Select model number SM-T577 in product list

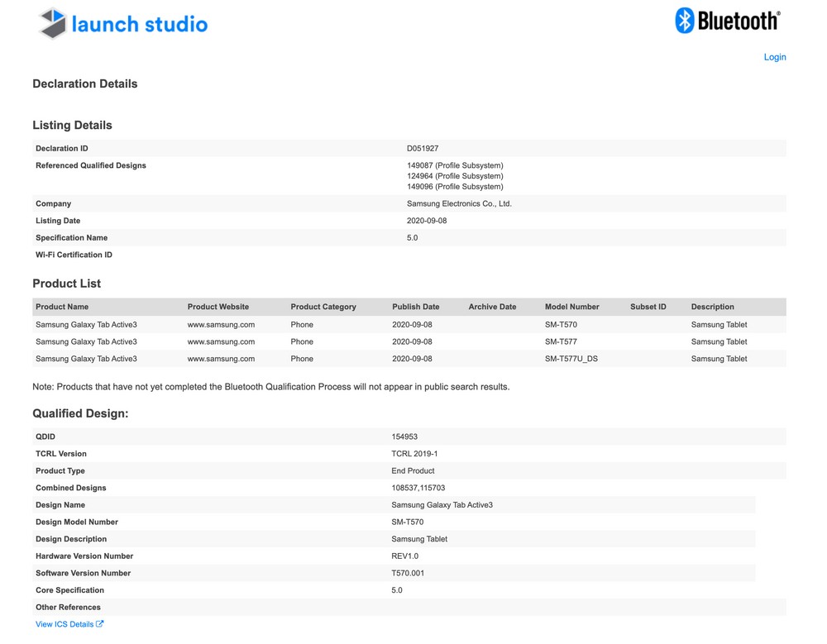(x=561, y=341)
